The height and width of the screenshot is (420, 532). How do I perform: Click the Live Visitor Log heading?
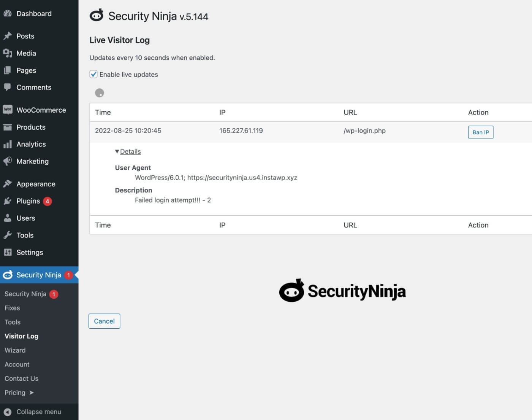click(119, 40)
